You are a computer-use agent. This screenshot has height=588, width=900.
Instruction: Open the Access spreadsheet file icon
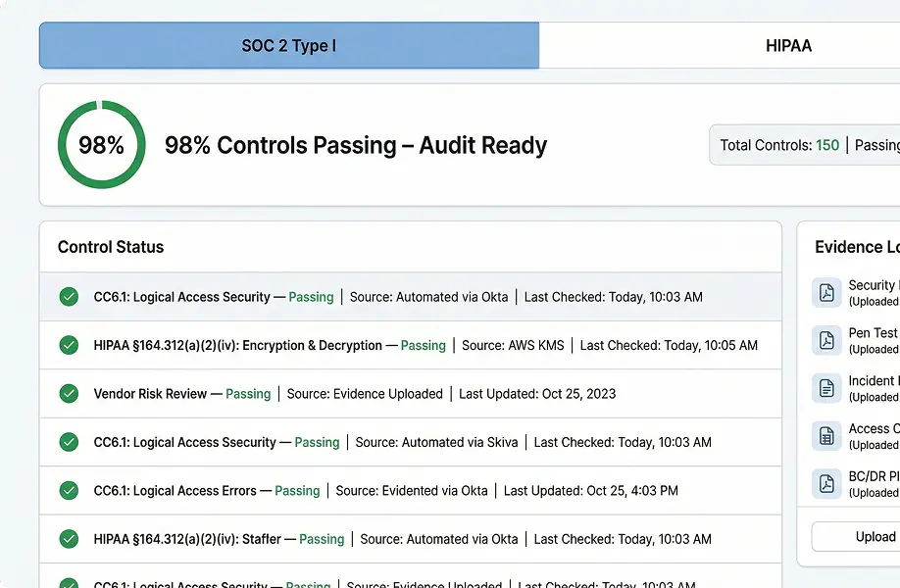pyautogui.click(x=826, y=436)
